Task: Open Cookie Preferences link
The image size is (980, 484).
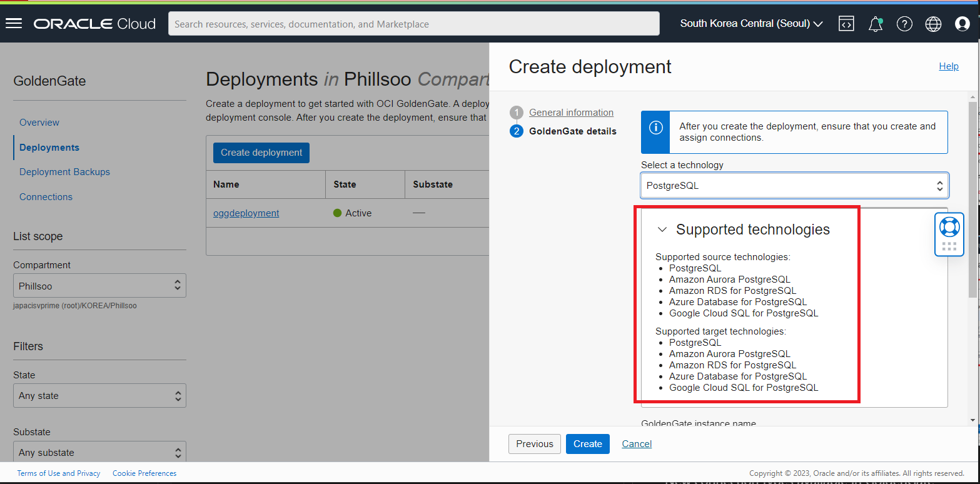Action: [144, 473]
